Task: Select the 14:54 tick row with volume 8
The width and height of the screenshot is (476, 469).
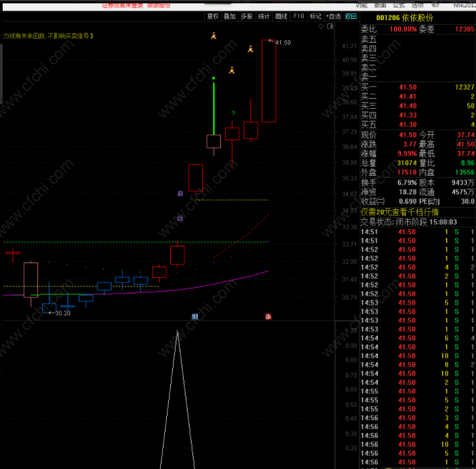Action: coord(418,365)
